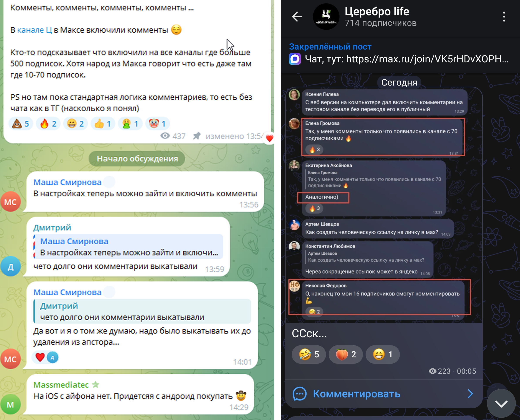The width and height of the screenshot is (520, 420).
Task: Open Маша Смирнова avatar MC at 14:01 message
Action: [10, 359]
